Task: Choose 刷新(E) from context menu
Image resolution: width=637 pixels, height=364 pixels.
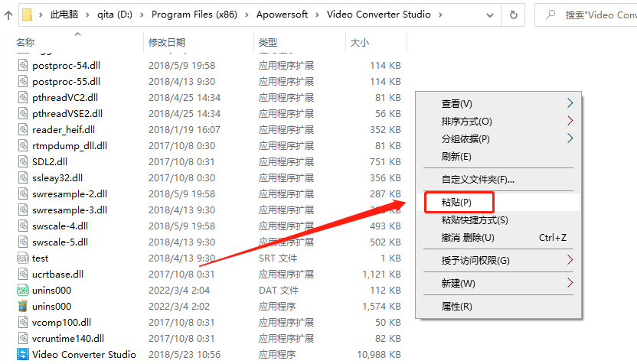Action: click(498, 156)
